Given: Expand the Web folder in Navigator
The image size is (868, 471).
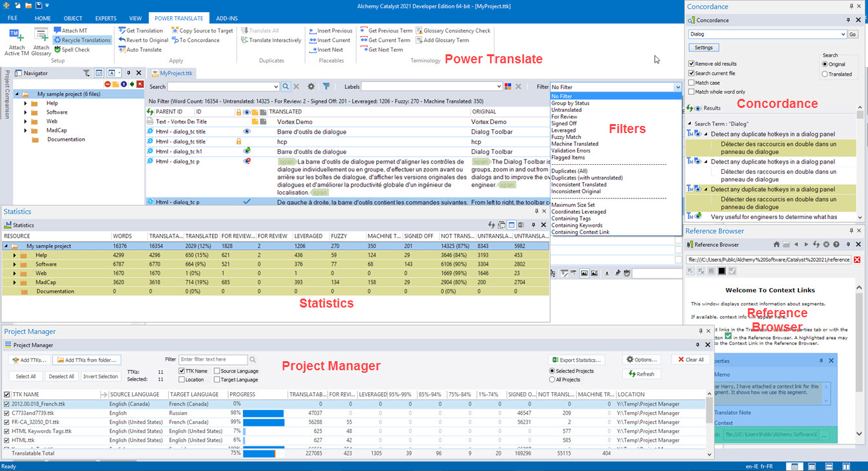Looking at the screenshot, I should pos(25,121).
